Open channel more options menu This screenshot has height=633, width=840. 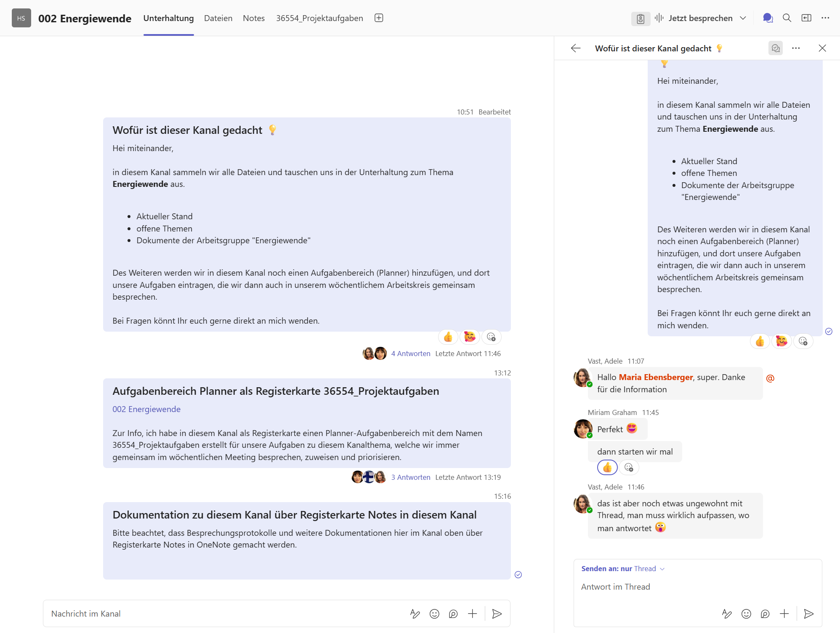(825, 18)
